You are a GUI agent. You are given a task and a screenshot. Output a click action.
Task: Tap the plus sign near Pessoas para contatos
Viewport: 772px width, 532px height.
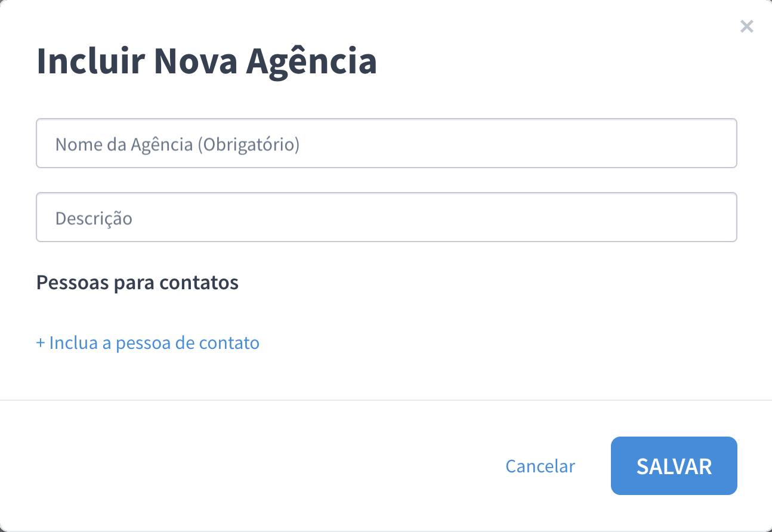coord(40,342)
